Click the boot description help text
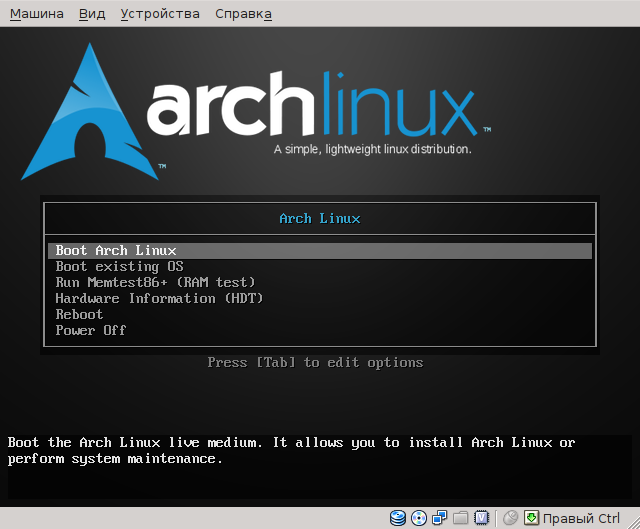 pyautogui.click(x=291, y=451)
